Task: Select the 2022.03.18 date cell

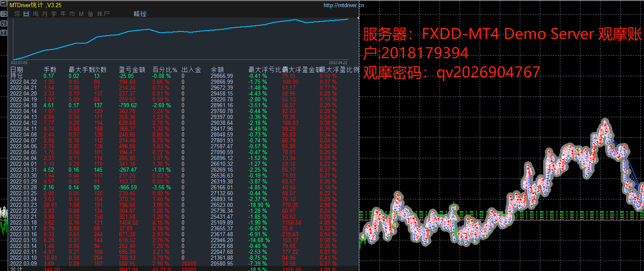Action: click(23, 222)
